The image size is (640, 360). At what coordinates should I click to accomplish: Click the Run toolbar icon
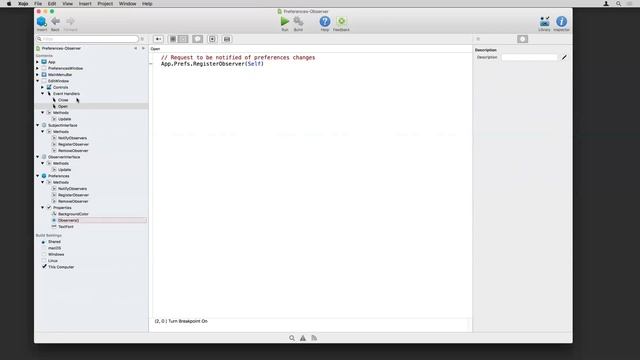[x=285, y=21]
